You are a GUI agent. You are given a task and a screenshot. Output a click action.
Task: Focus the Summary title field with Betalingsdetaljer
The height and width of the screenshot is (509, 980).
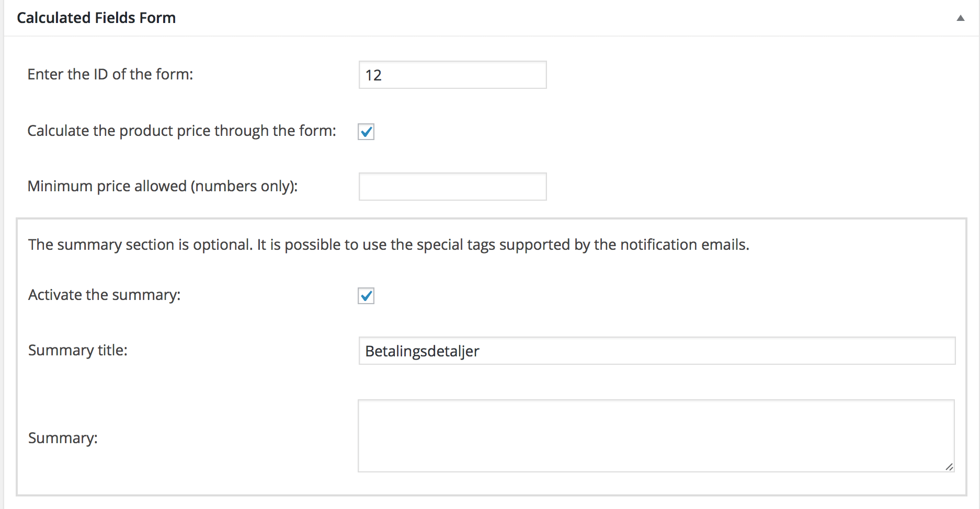[657, 351]
